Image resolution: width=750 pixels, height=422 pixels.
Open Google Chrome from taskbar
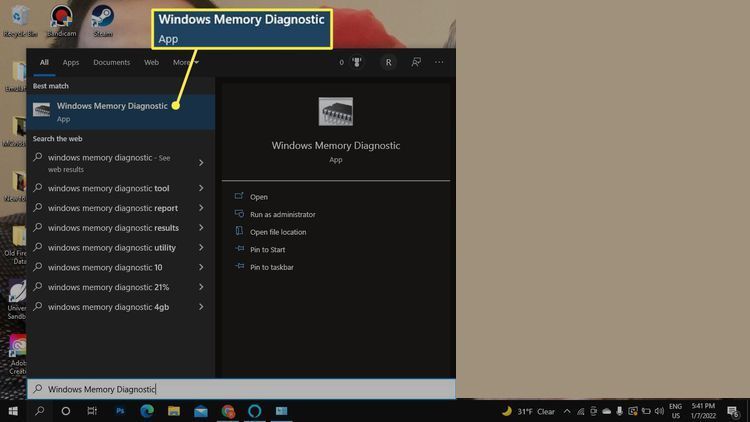228,411
